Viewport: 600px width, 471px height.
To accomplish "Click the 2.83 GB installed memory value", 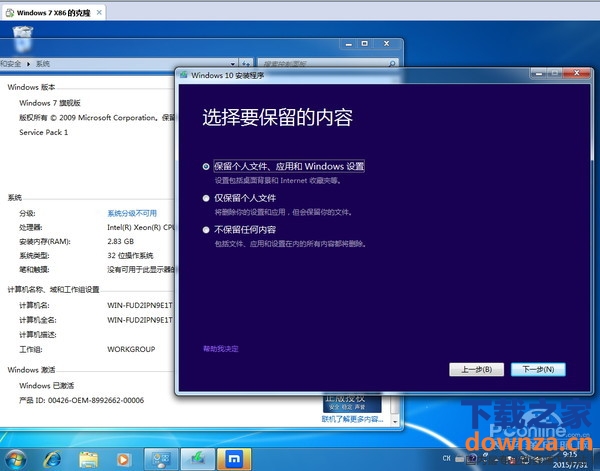I will pos(121,241).
